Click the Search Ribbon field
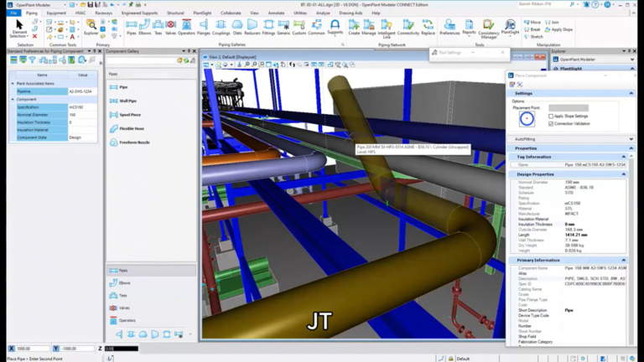 click(x=543, y=4)
